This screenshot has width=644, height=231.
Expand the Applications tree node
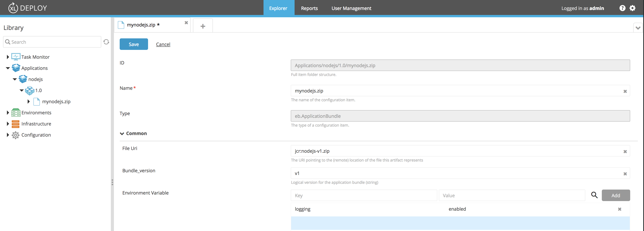coord(7,68)
